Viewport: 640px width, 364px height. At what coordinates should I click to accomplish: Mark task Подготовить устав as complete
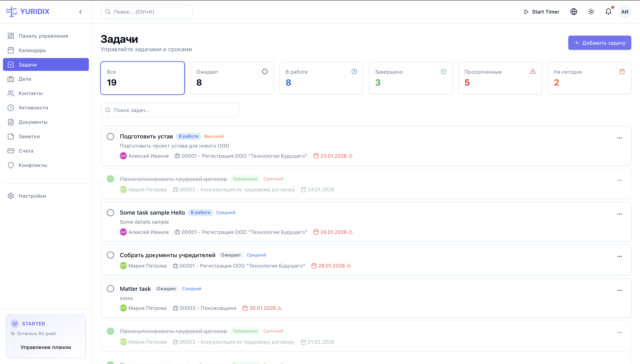tap(110, 136)
